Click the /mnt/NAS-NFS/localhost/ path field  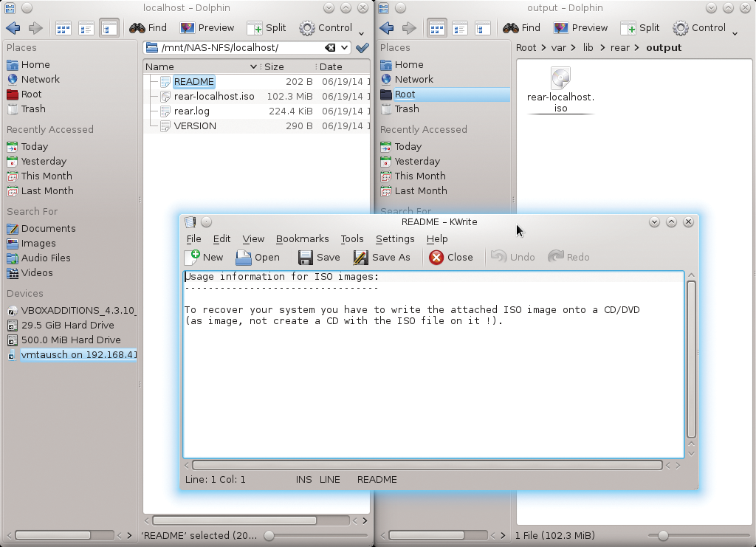click(x=241, y=48)
